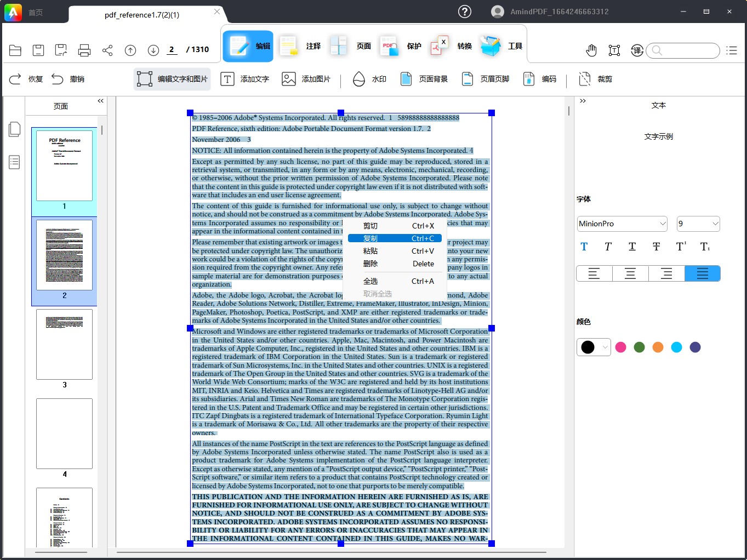This screenshot has height=560, width=747.
Task: Click the translate icon
Action: point(637,50)
